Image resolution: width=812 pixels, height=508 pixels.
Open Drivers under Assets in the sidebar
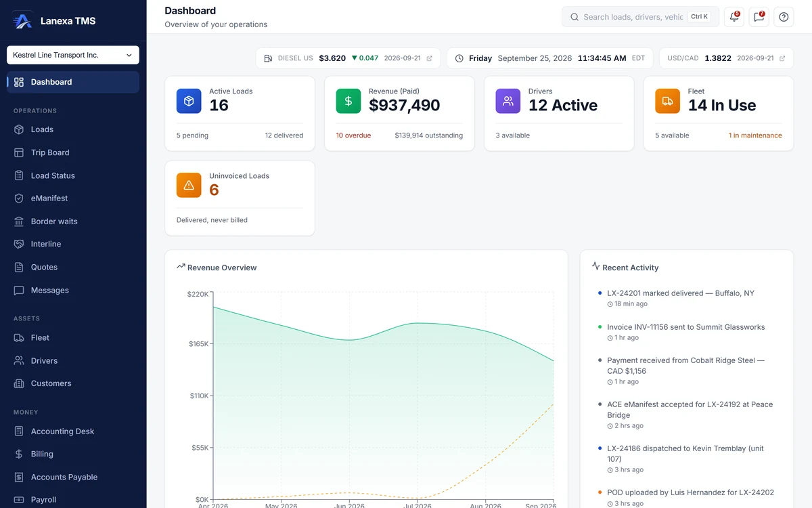(x=73, y=360)
